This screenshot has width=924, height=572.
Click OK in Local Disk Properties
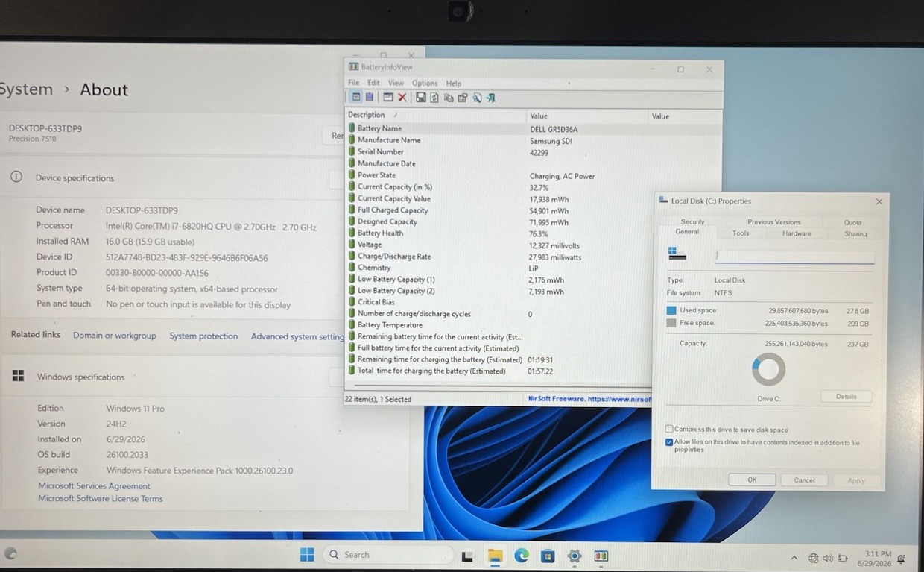click(x=752, y=480)
